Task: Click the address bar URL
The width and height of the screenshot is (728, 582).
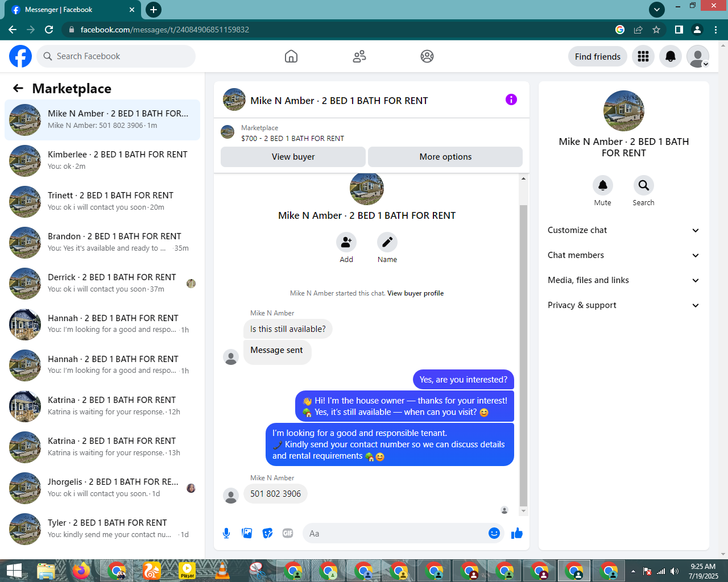Action: (x=165, y=30)
